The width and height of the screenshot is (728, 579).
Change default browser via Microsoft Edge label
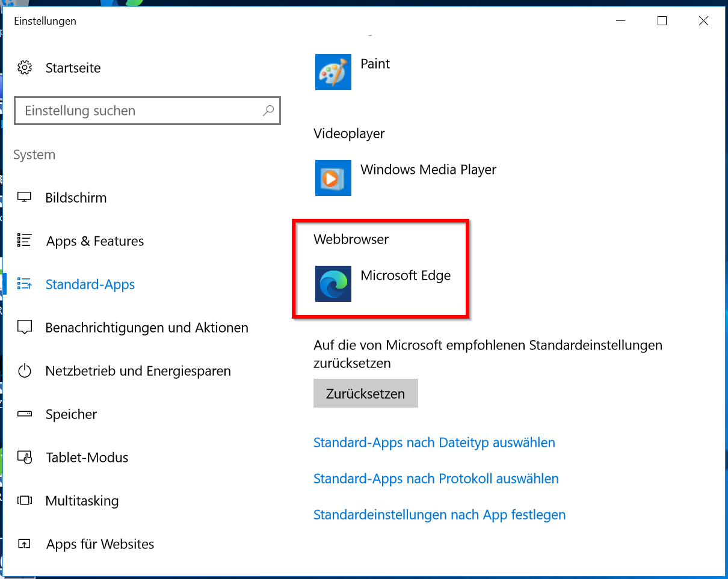point(406,275)
